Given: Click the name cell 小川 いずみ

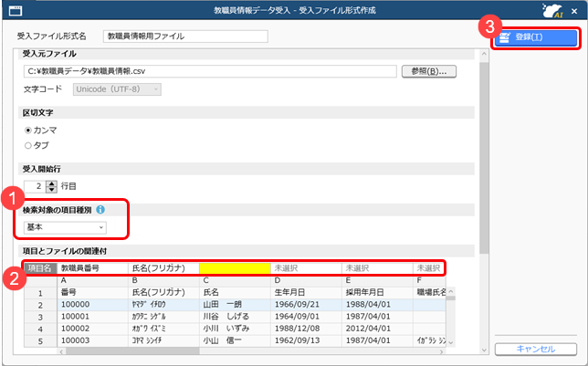Looking at the screenshot, I should 235,329.
